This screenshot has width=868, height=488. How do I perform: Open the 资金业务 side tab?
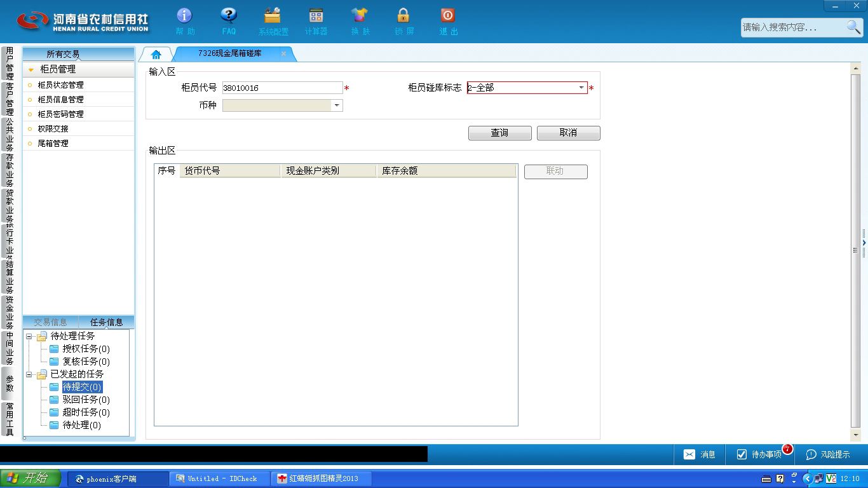10,313
